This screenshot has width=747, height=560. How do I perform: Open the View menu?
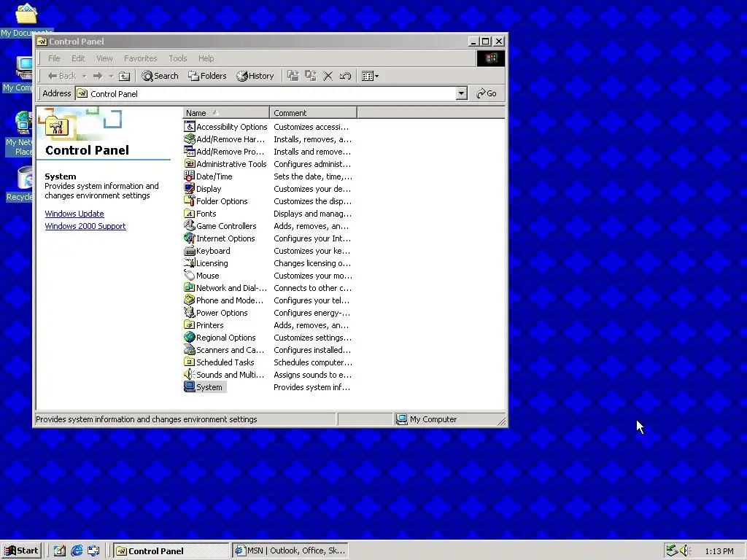click(104, 58)
